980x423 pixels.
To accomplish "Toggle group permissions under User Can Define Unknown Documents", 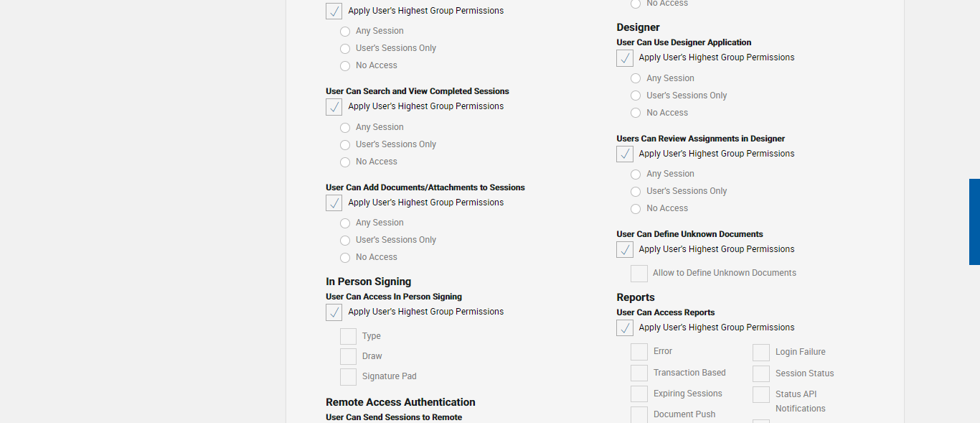I will (x=625, y=250).
